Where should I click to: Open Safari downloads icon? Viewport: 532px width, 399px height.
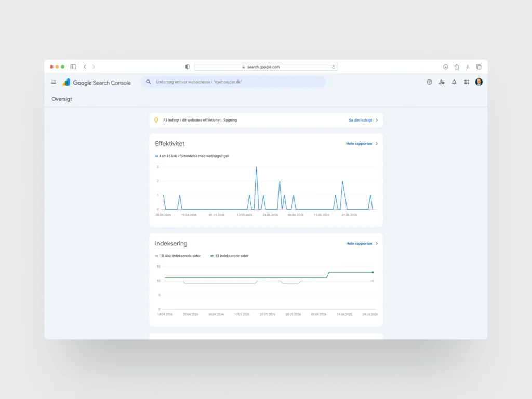pyautogui.click(x=445, y=67)
